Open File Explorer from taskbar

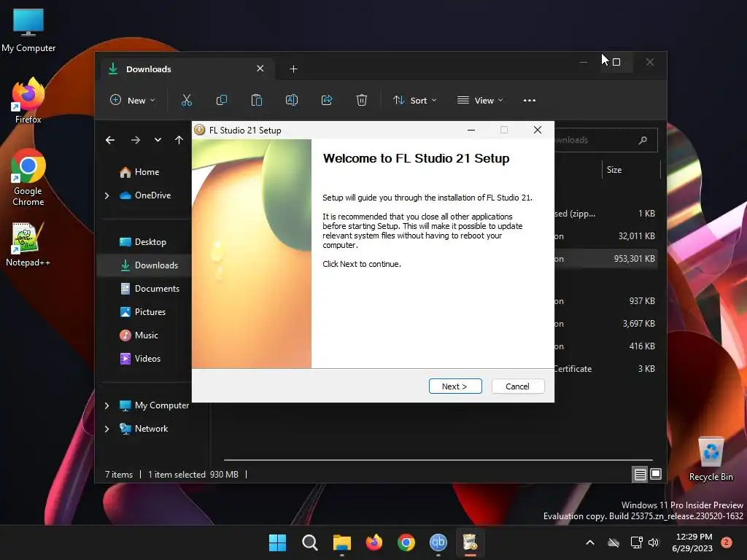click(x=342, y=542)
